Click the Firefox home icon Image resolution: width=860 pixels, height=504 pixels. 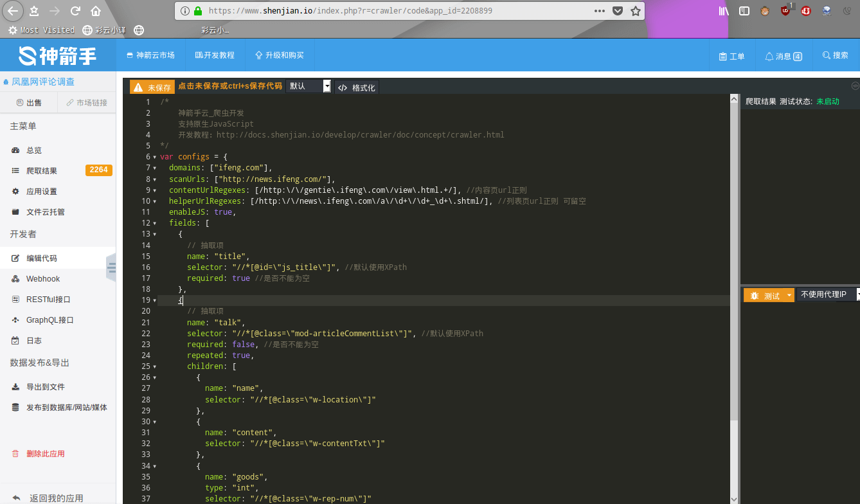96,11
